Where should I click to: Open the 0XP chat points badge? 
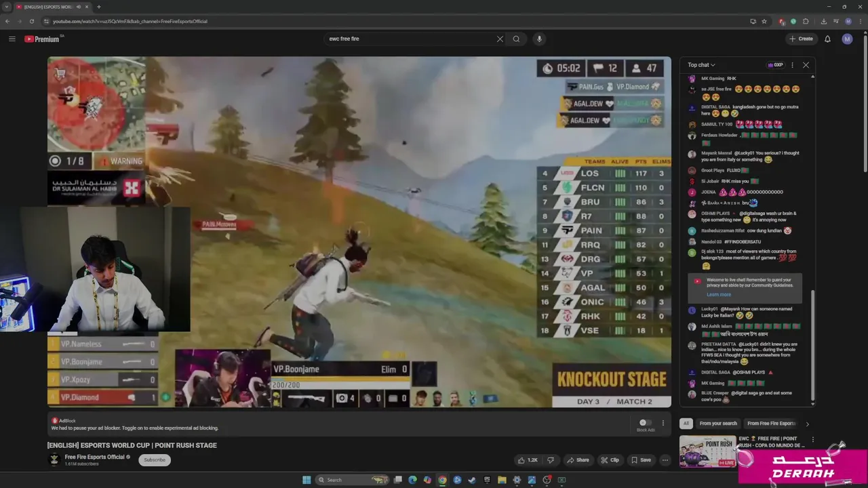(x=775, y=65)
